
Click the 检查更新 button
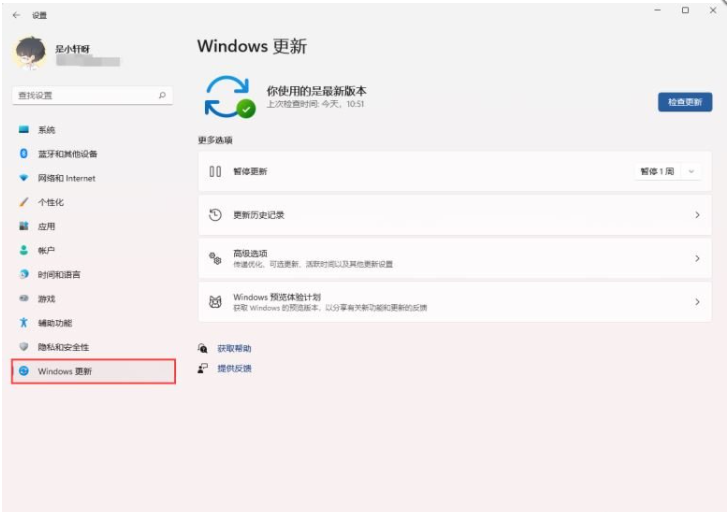coord(685,102)
